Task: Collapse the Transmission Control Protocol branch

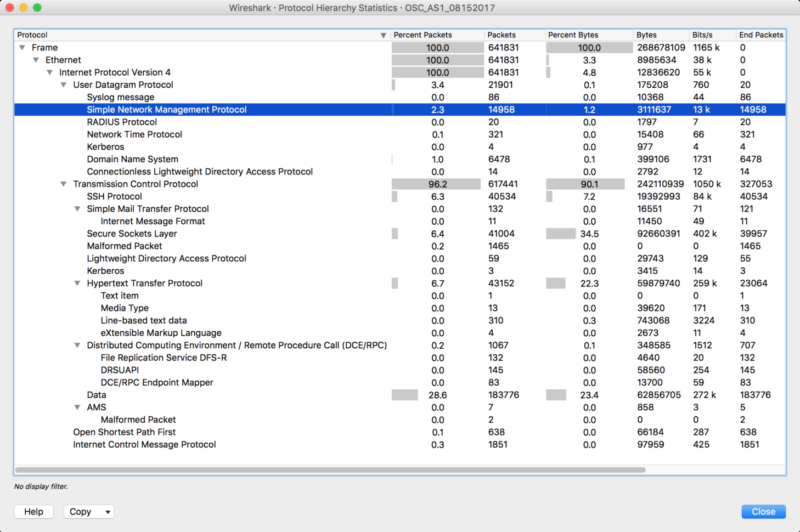Action: (x=63, y=184)
